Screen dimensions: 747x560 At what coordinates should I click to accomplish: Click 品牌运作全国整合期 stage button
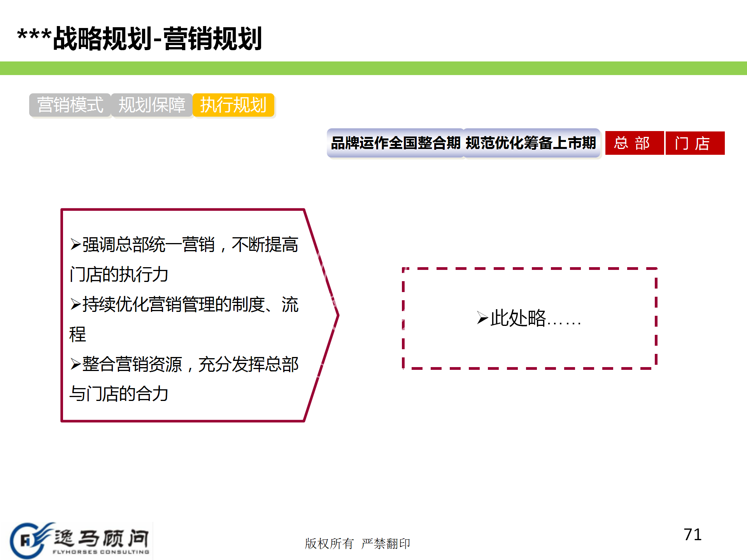(x=395, y=143)
